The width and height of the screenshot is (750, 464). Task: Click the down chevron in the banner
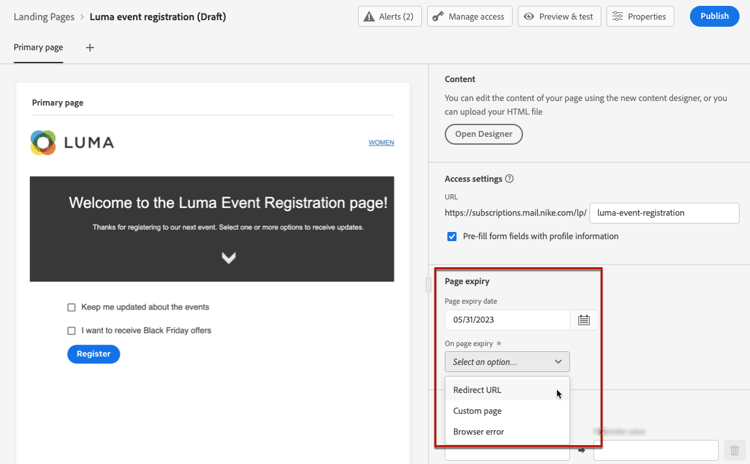tap(229, 258)
